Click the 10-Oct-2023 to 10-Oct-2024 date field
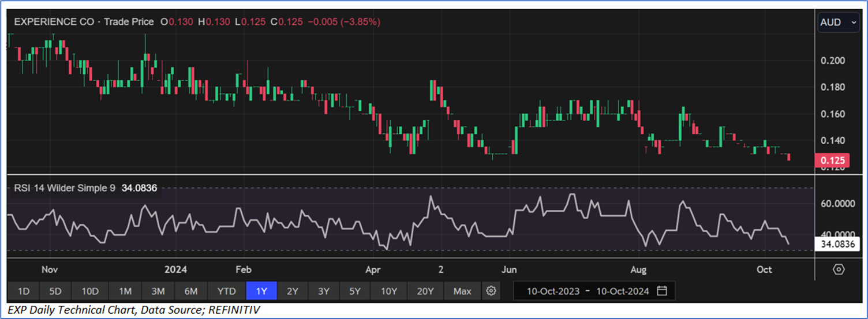868x319 pixels. 588,291
